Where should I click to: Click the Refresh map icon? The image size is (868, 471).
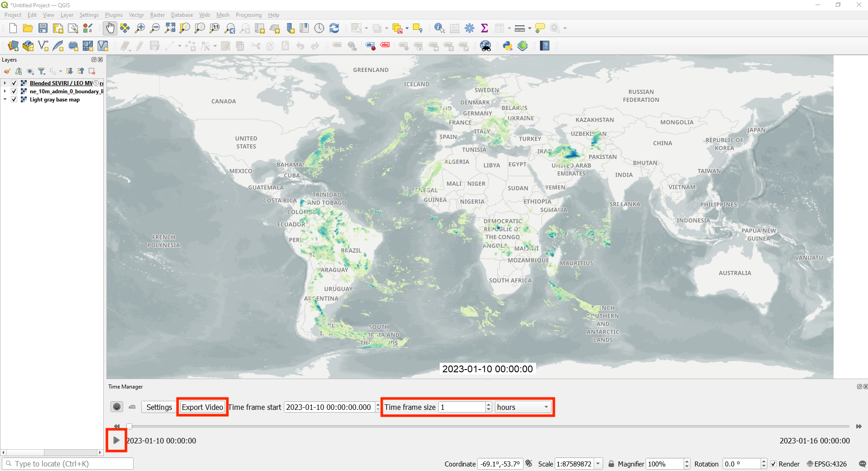click(x=334, y=28)
